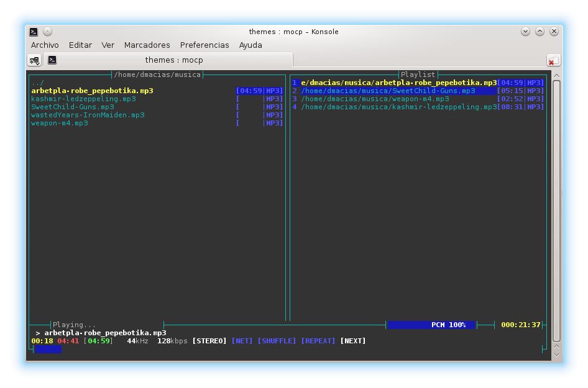Select playlist entry 3 weapon-m4.mp3
Image resolution: width=588 pixels, height=388 pixels.
point(418,99)
